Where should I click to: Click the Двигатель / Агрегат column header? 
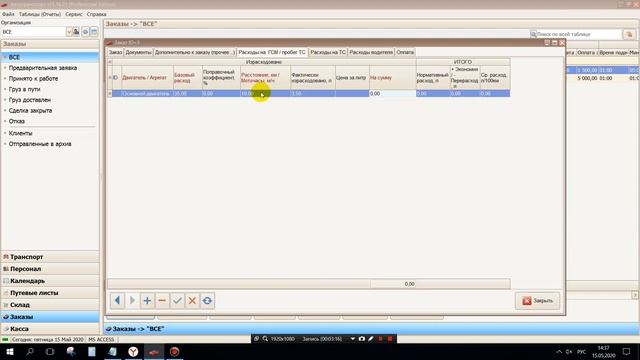[147, 78]
